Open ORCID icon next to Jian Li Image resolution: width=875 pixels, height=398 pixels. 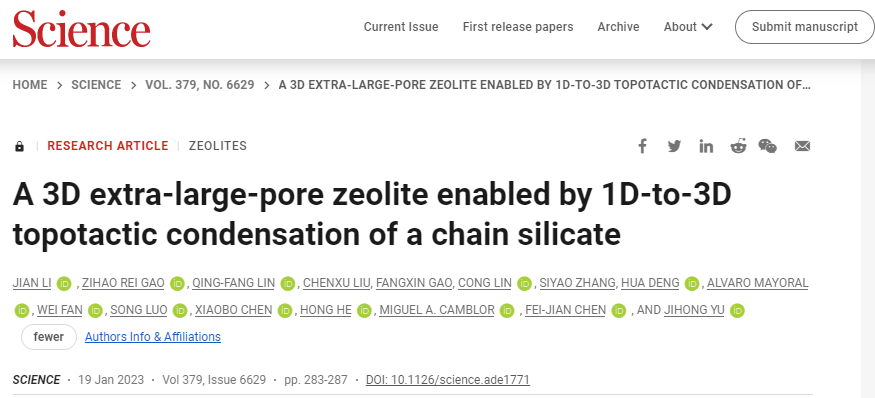[65, 284]
